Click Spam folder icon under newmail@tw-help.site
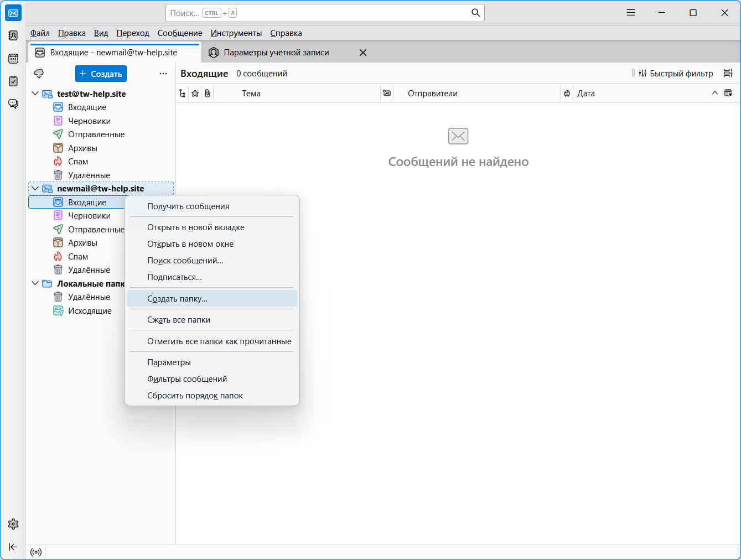This screenshot has height=560, width=741. pyautogui.click(x=58, y=256)
